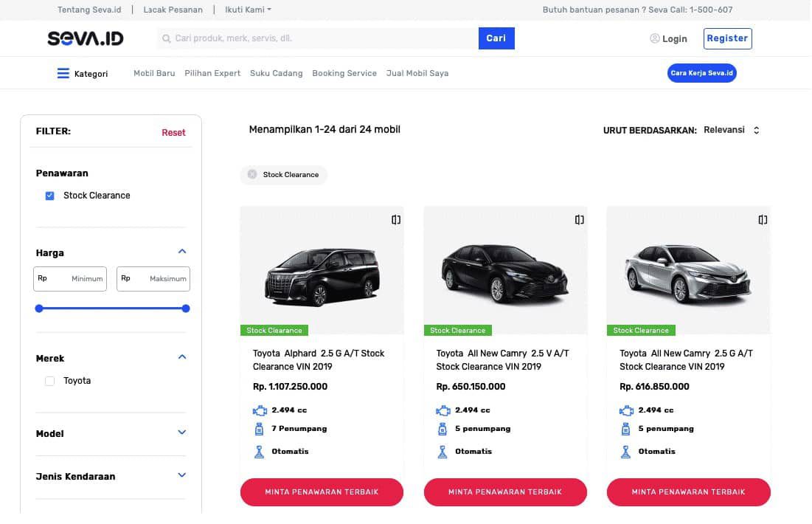This screenshot has width=812, height=524.
Task: Click the Login user icon
Action: pyautogui.click(x=655, y=38)
